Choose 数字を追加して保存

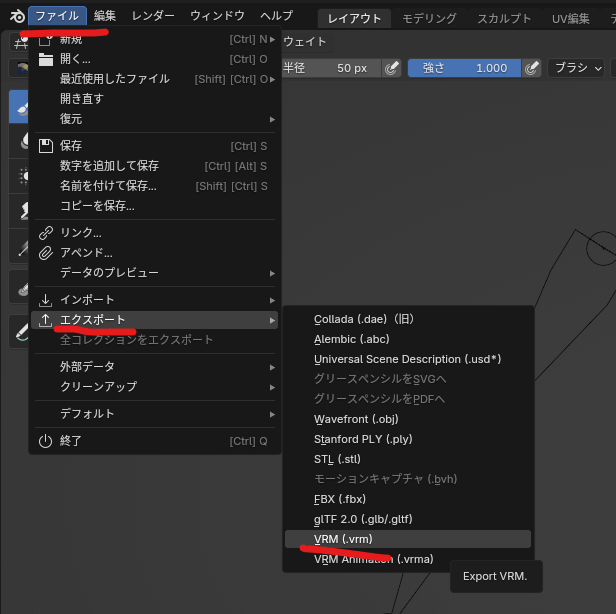(x=154, y=166)
